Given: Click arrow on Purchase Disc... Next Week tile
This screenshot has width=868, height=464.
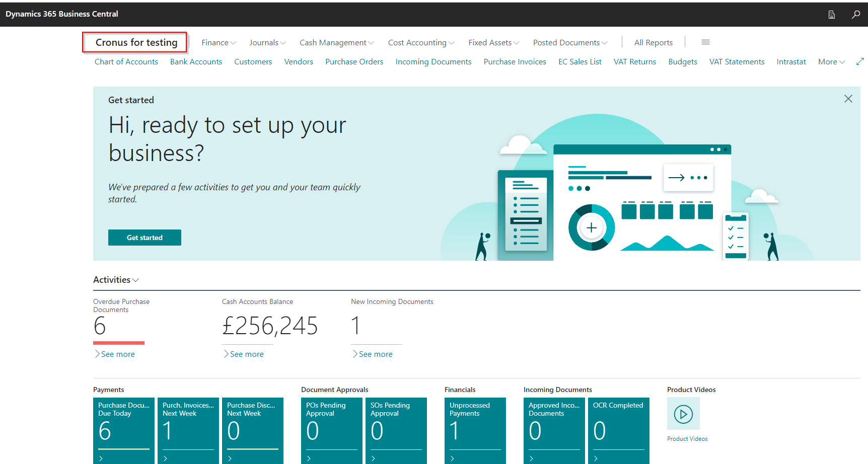Looking at the screenshot, I should (x=230, y=458).
